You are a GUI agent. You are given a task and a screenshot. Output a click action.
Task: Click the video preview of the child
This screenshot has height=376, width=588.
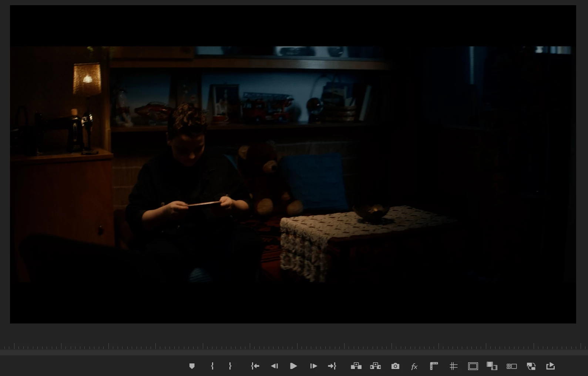293,164
